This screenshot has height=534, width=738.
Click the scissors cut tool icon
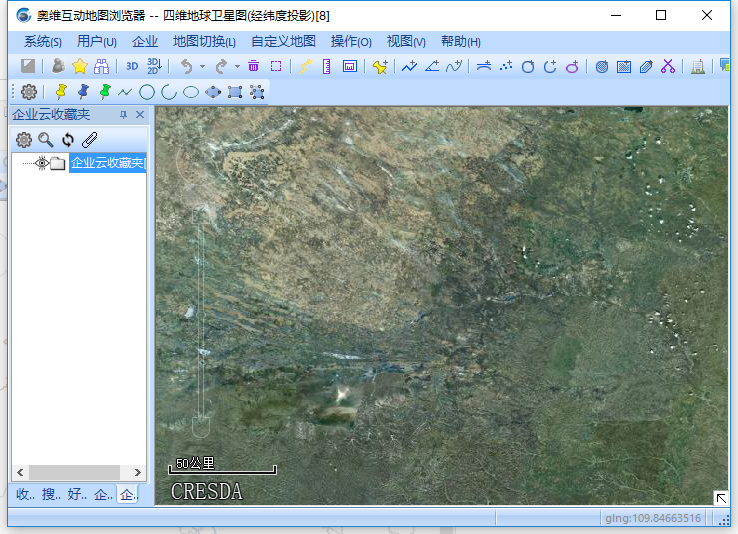point(668,66)
